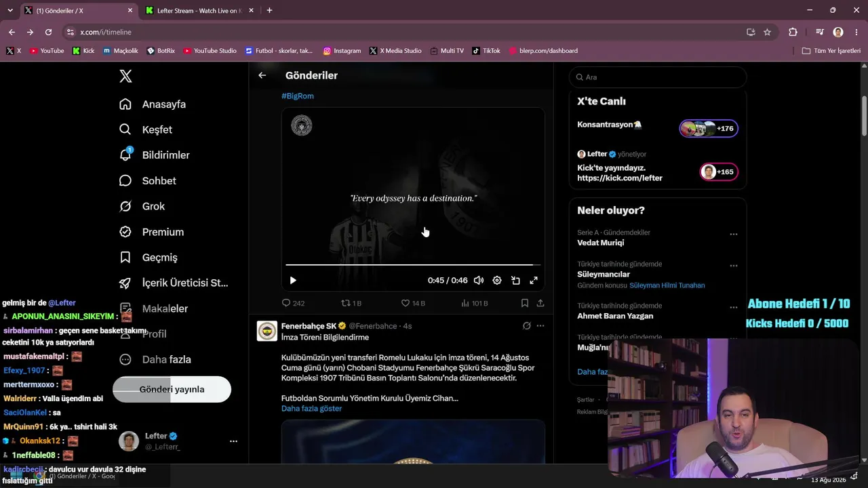The width and height of the screenshot is (868, 488).
Task: Repost the #BigRom post (1 B)
Action: [x=351, y=303]
